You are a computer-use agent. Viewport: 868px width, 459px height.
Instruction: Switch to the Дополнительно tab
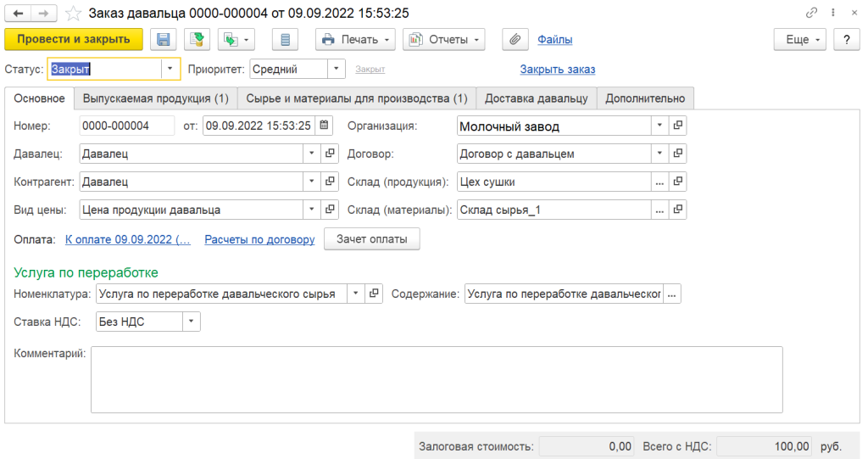(x=645, y=98)
